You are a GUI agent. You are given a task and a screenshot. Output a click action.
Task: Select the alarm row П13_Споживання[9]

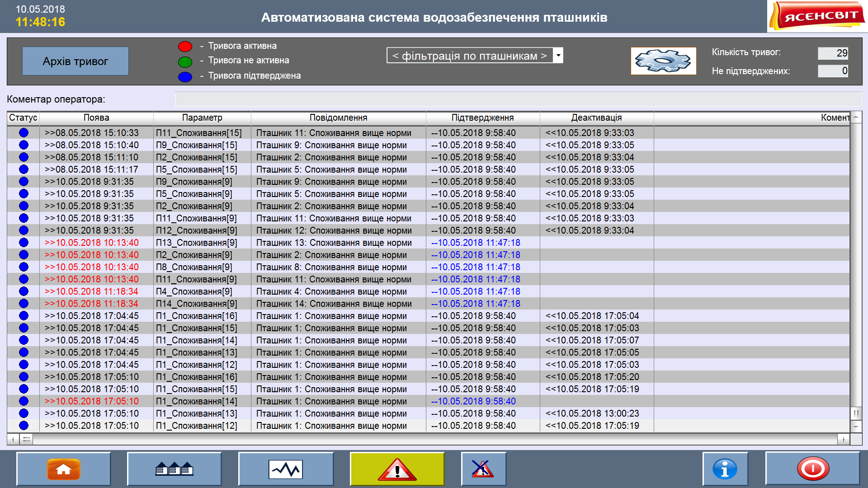click(x=197, y=243)
